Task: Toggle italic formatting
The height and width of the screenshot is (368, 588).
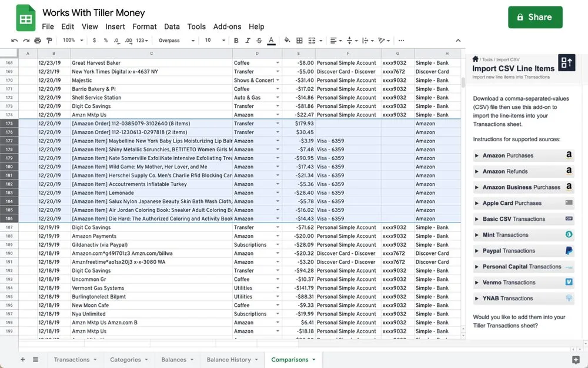Action: pos(248,41)
